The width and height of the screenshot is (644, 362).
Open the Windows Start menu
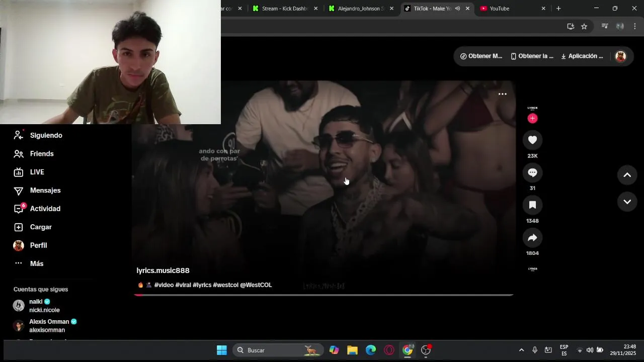point(221,350)
